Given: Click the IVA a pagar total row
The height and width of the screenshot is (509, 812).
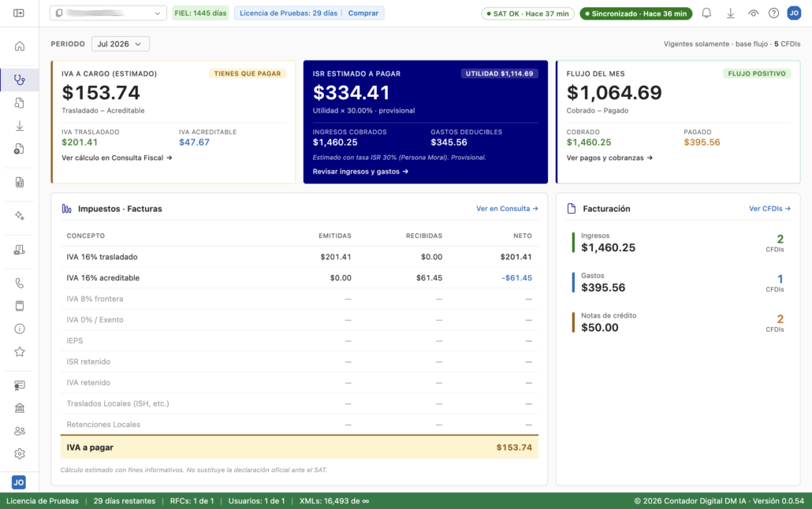Looking at the screenshot, I should click(300, 448).
